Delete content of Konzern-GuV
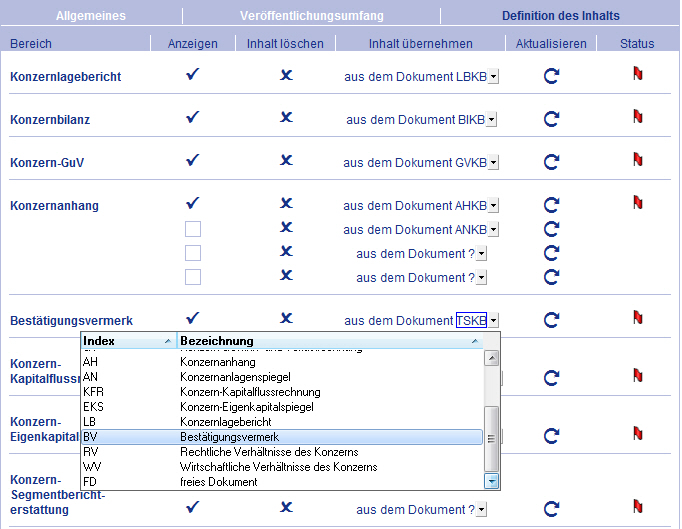This screenshot has height=529, width=682. tap(286, 160)
